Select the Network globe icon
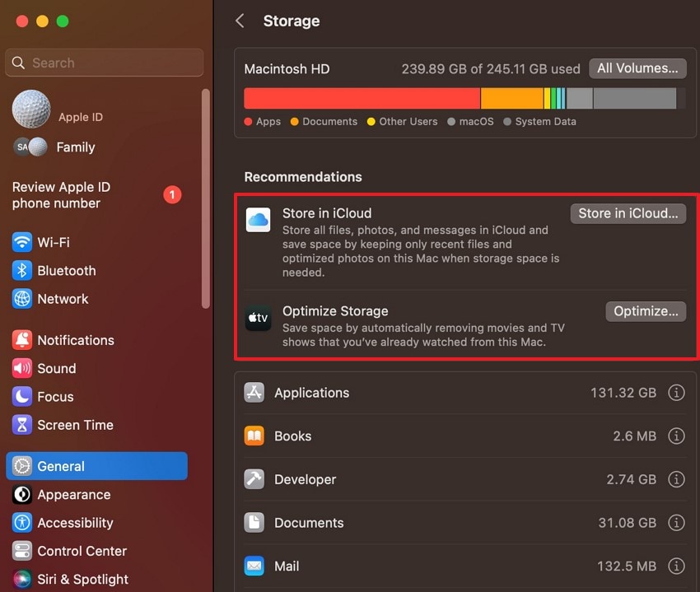Image resolution: width=700 pixels, height=592 pixels. pos(22,299)
